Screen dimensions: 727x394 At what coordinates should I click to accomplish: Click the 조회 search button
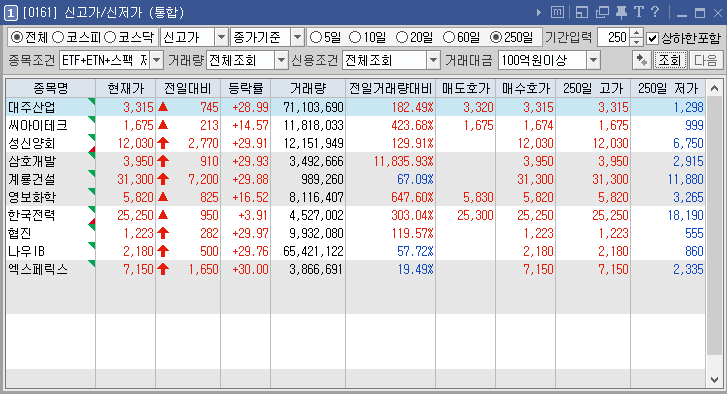[x=670, y=60]
